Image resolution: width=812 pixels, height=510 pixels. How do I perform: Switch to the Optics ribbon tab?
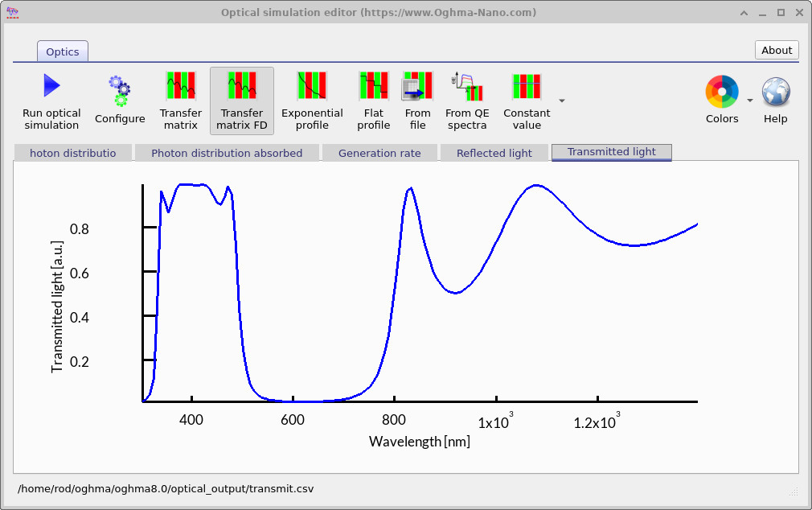click(63, 51)
